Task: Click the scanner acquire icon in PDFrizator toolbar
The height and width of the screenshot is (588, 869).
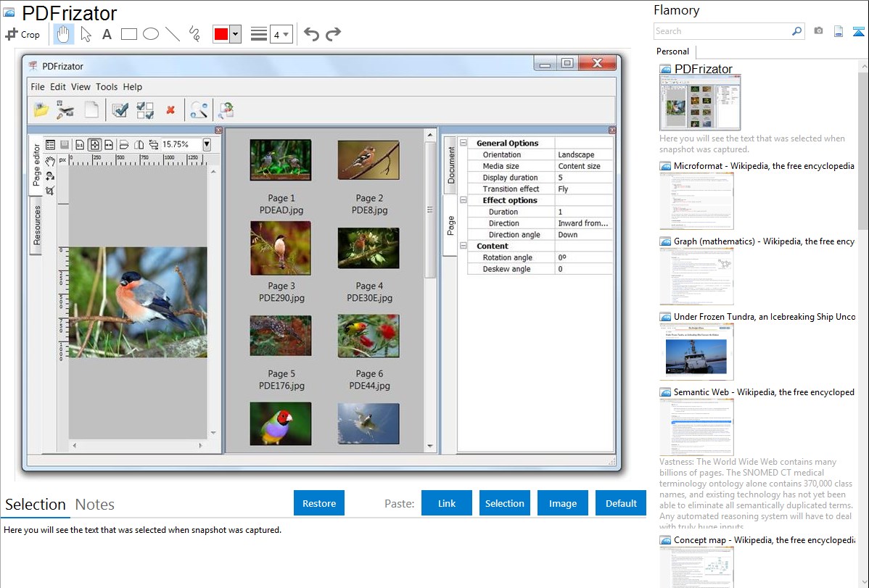Action: pyautogui.click(x=65, y=109)
